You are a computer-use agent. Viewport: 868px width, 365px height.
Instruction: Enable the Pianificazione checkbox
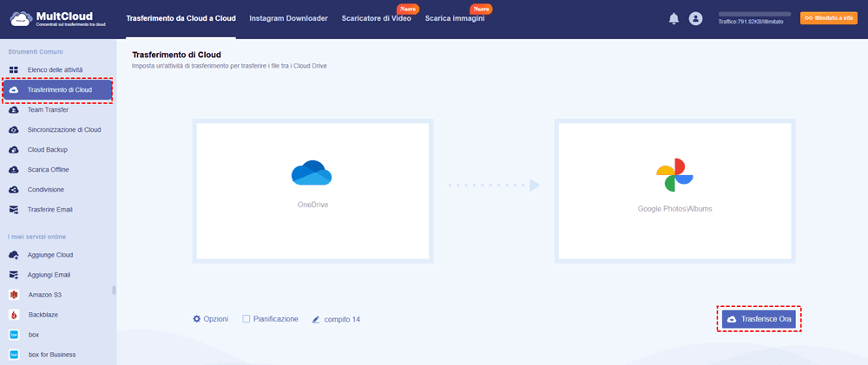coord(247,319)
